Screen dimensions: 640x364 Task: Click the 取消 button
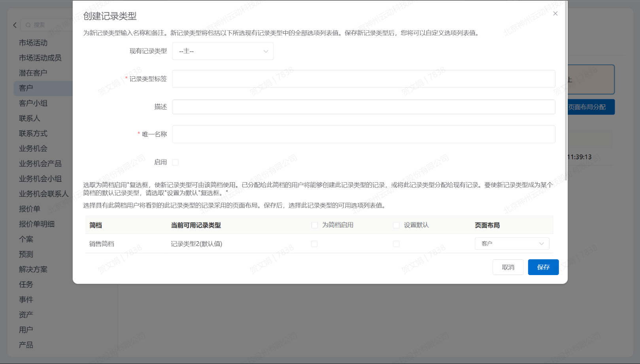pyautogui.click(x=508, y=267)
